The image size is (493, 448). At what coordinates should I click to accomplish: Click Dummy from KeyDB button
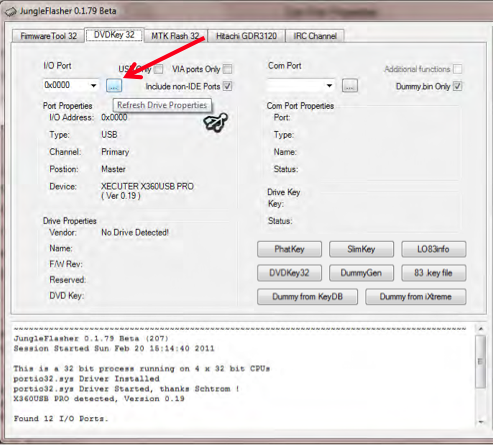pos(307,297)
